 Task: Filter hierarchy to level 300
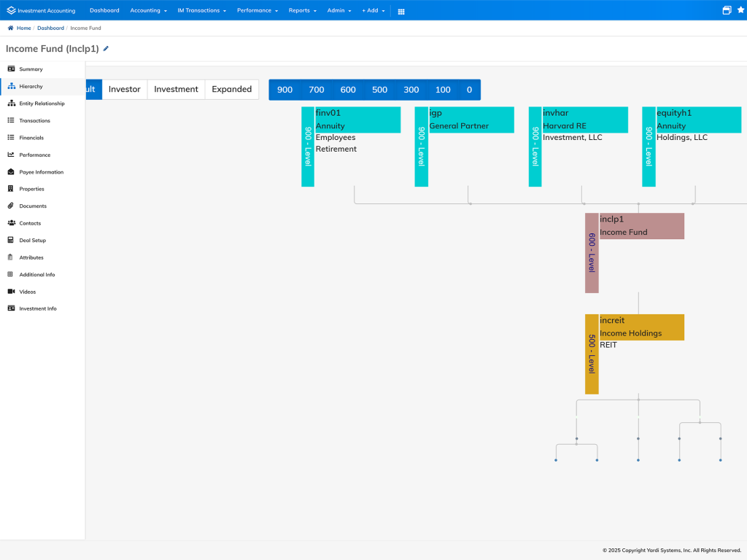[411, 90]
